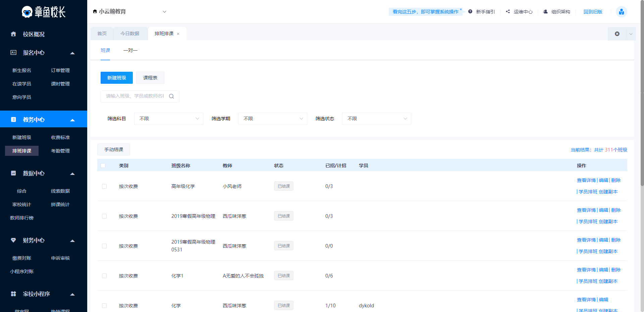The height and width of the screenshot is (312, 644).
Task: Open 新生报名 in the sidebar
Action: (x=22, y=70)
